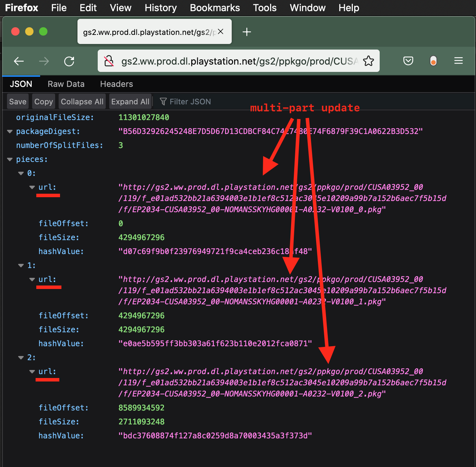476x467 pixels.
Task: Click the forward navigation arrow
Action: pos(44,61)
